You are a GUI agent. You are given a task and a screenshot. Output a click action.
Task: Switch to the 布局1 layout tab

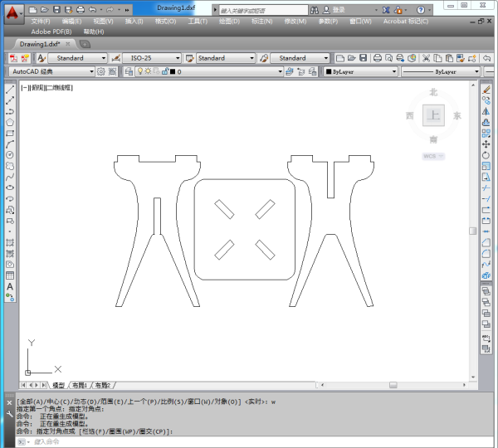[80, 386]
